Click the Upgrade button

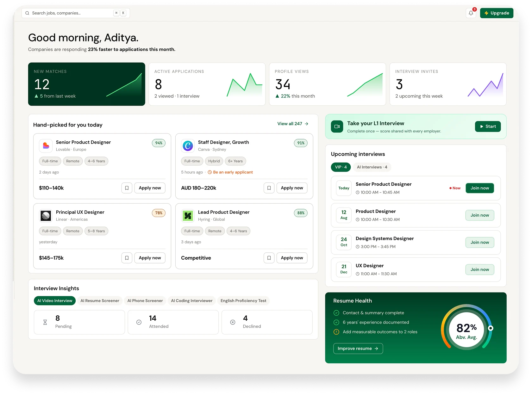tap(497, 13)
